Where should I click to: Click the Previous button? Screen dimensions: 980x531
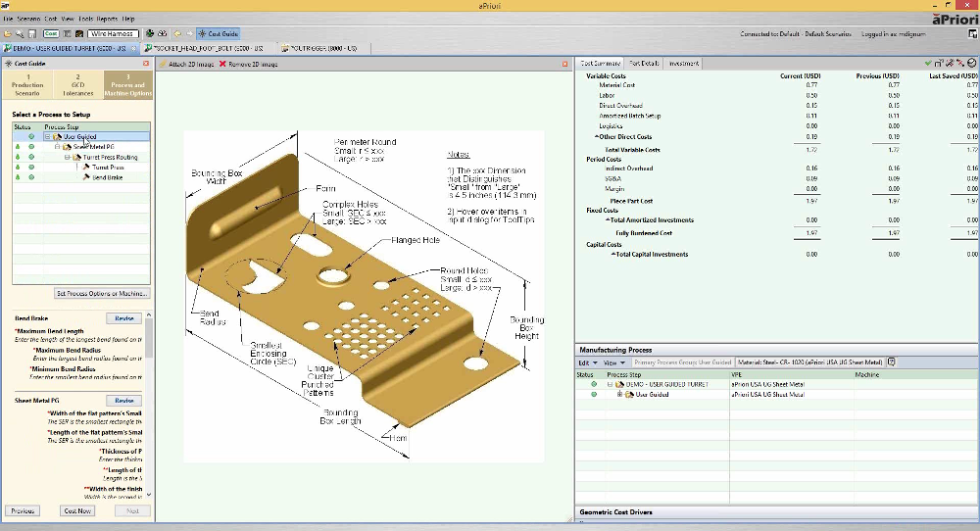click(x=23, y=511)
